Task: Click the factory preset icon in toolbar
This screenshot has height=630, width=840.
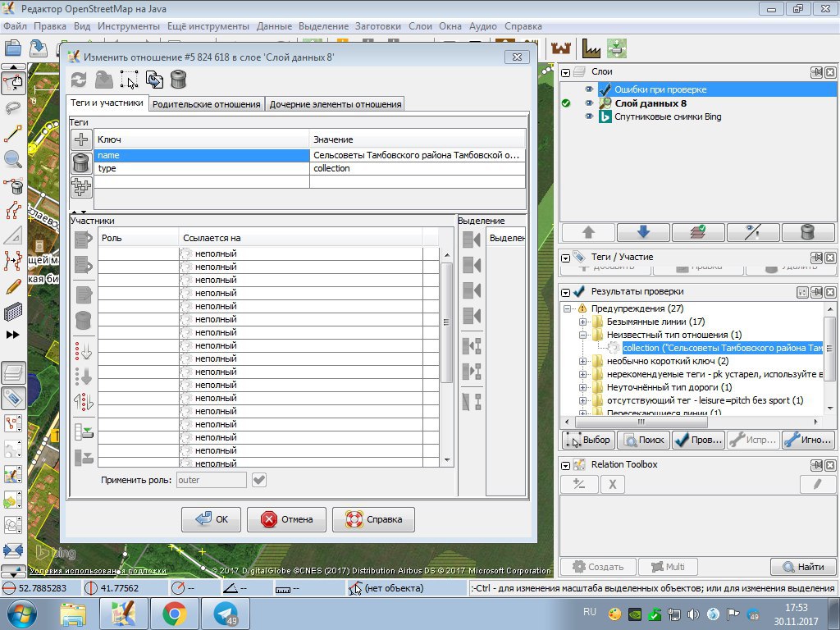Action: click(591, 48)
